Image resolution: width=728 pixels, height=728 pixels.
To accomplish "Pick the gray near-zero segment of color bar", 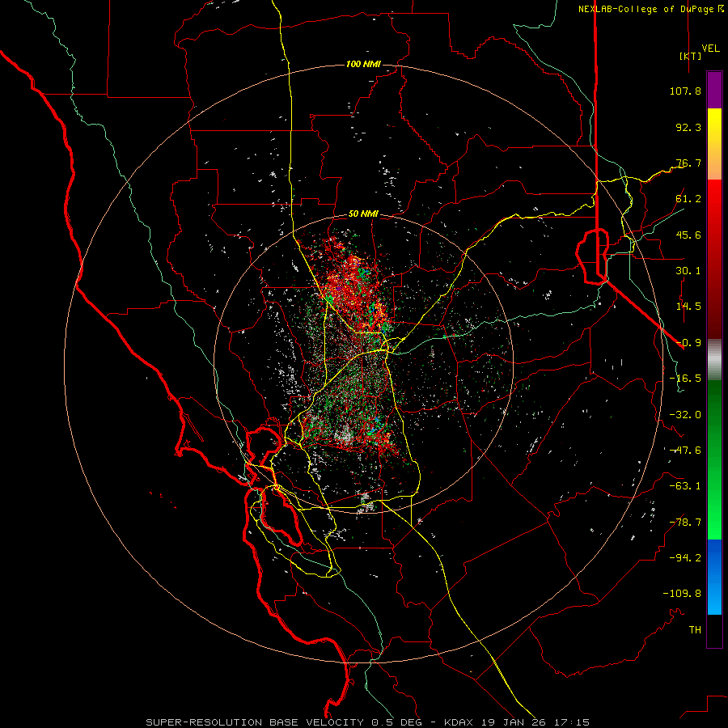I will (x=714, y=359).
